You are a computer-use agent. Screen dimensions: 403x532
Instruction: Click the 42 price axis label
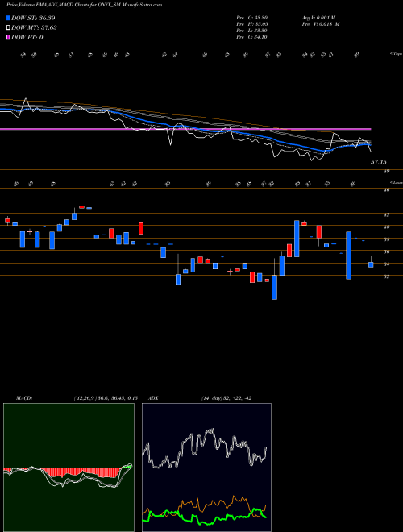[x=386, y=214]
